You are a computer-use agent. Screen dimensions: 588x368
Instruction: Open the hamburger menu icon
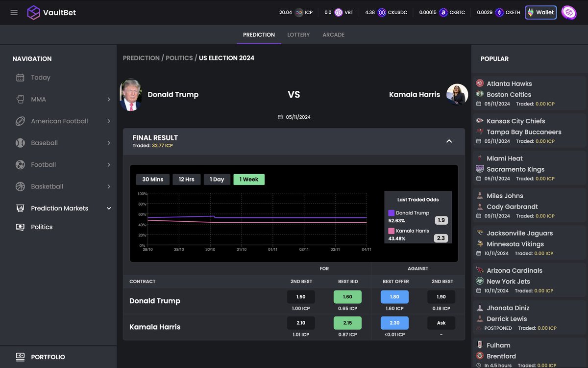click(x=14, y=12)
